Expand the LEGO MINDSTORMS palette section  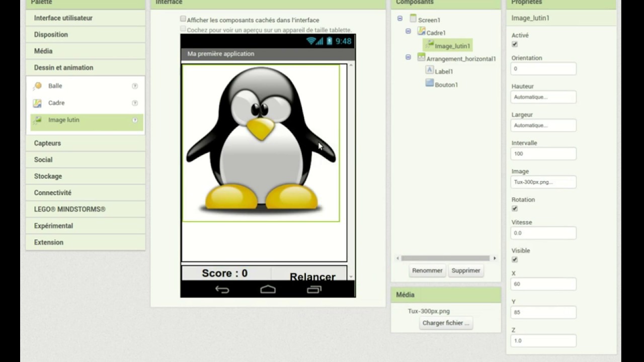86,210
